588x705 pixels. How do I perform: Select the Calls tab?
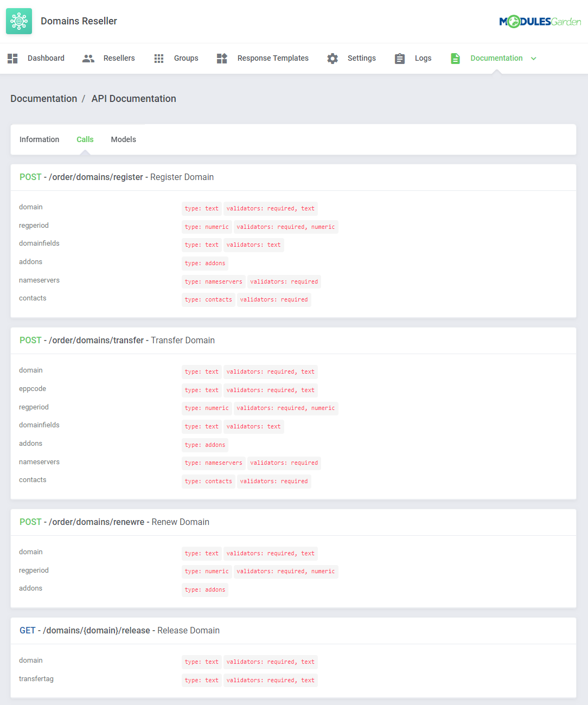click(x=85, y=139)
